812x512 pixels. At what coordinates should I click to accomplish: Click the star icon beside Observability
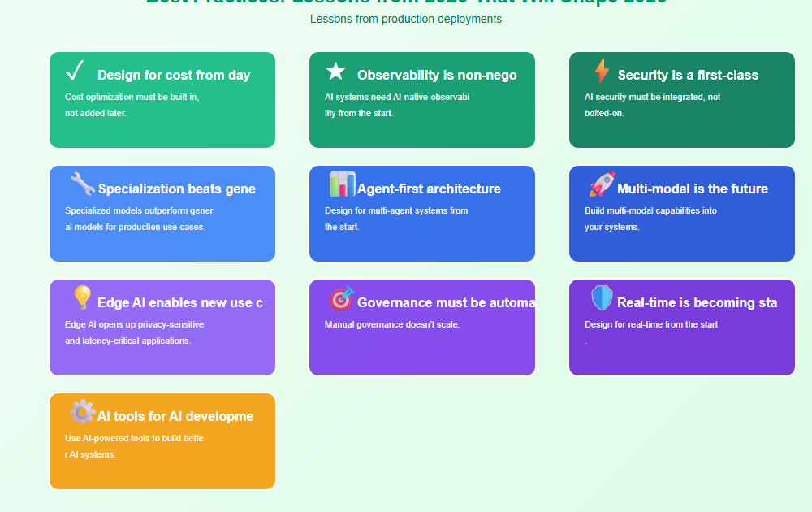point(335,72)
